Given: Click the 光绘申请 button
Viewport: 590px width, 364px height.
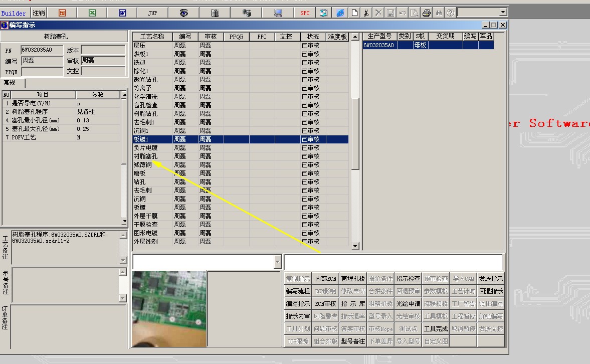Looking at the screenshot, I should 408,303.
